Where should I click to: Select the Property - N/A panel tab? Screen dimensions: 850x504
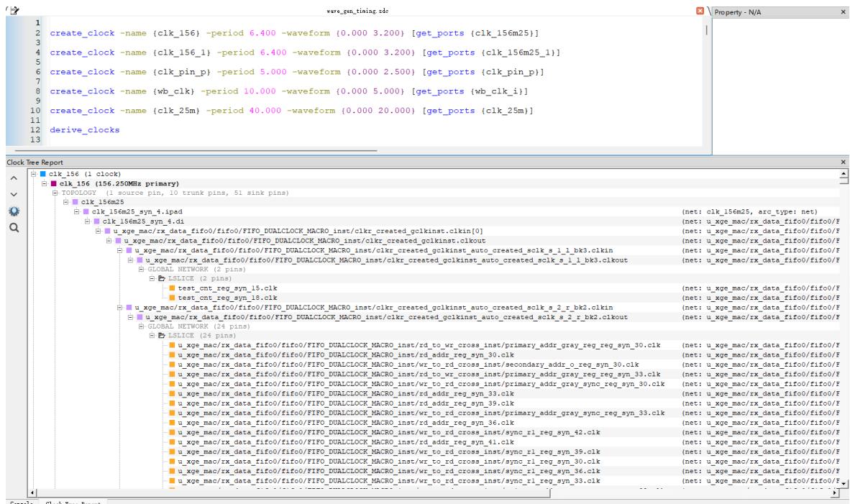coord(737,12)
